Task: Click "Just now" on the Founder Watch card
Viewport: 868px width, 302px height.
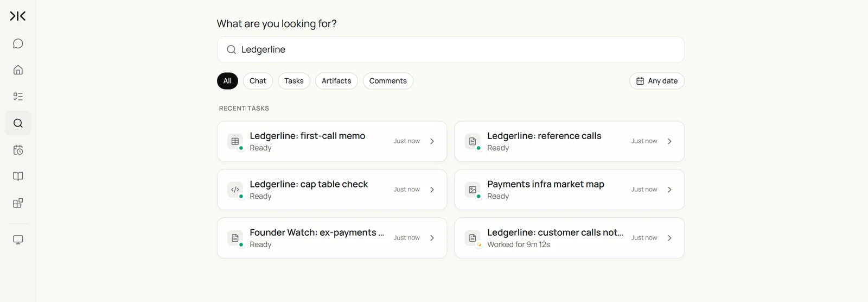Action: (407, 238)
